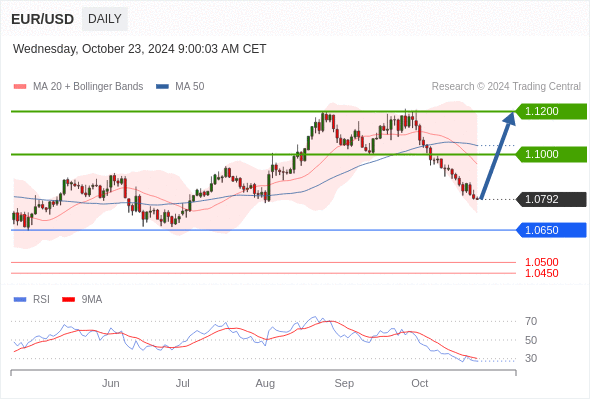Click the Jul month axis label

click(183, 383)
